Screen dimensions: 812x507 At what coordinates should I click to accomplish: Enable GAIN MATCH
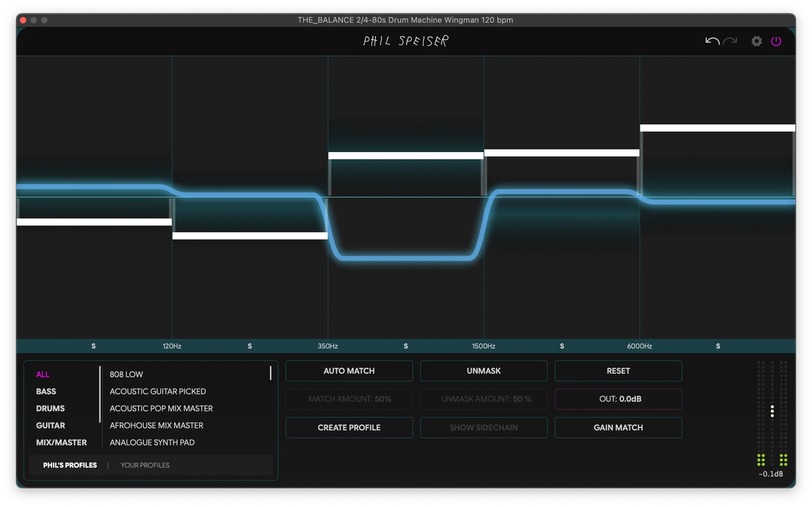pyautogui.click(x=618, y=428)
